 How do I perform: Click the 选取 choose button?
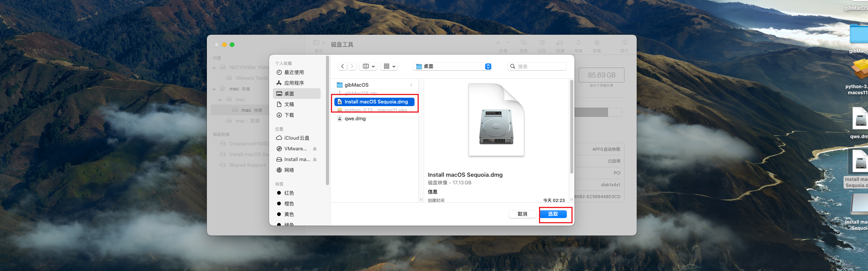[553, 214]
